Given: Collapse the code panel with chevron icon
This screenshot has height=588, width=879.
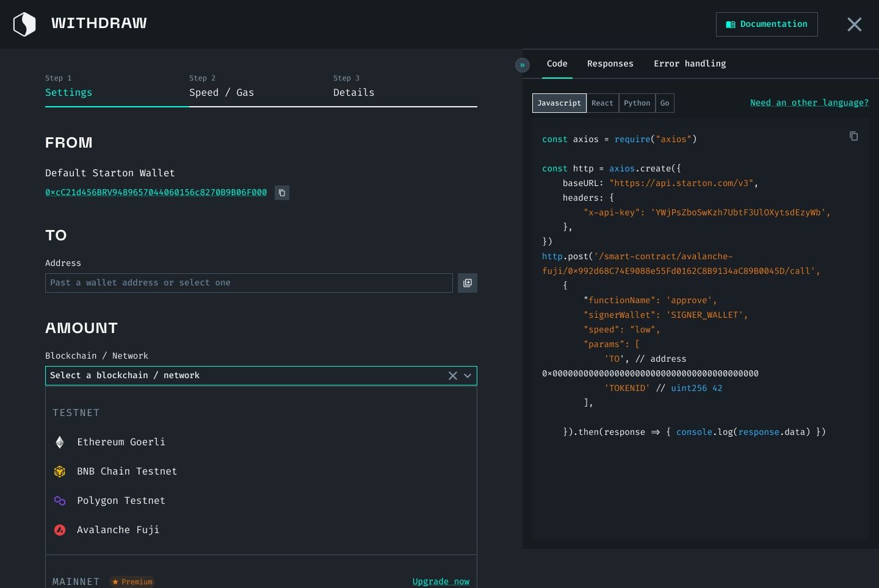Looking at the screenshot, I should (x=523, y=65).
